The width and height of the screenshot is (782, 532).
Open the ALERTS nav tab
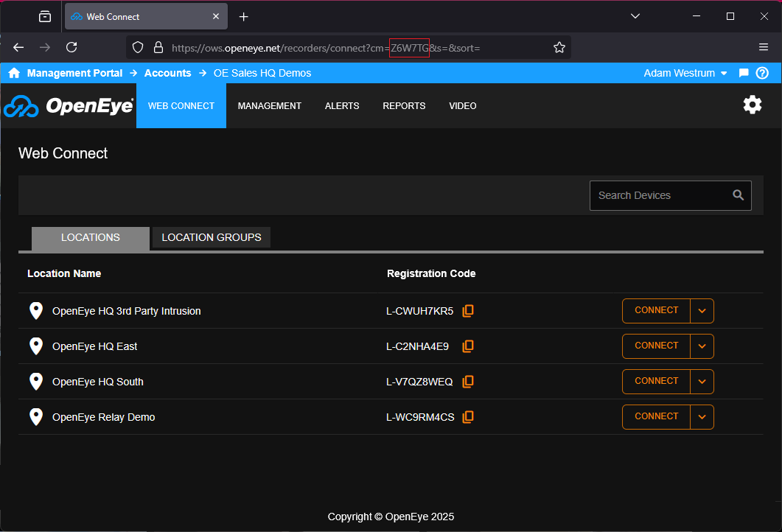point(342,105)
